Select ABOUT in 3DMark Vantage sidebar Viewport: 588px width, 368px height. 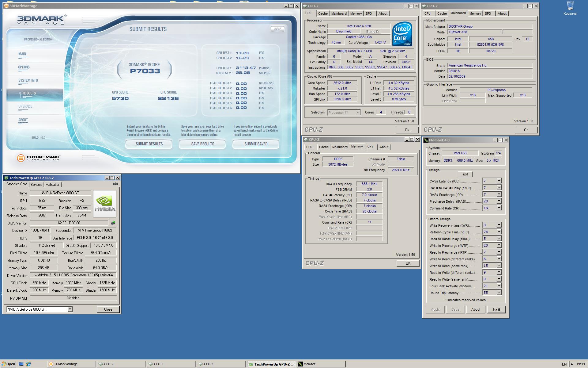point(23,120)
